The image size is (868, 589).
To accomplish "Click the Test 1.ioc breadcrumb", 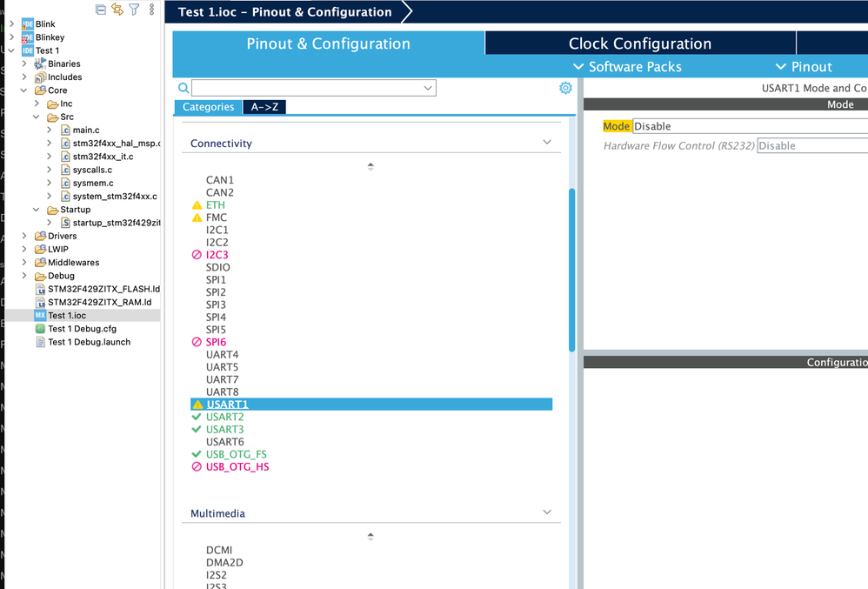I will click(x=284, y=12).
